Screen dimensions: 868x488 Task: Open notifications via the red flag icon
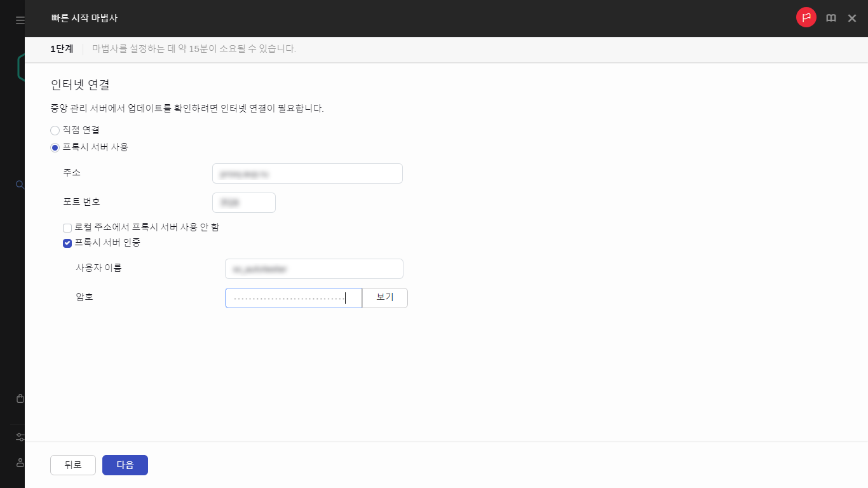(x=806, y=18)
